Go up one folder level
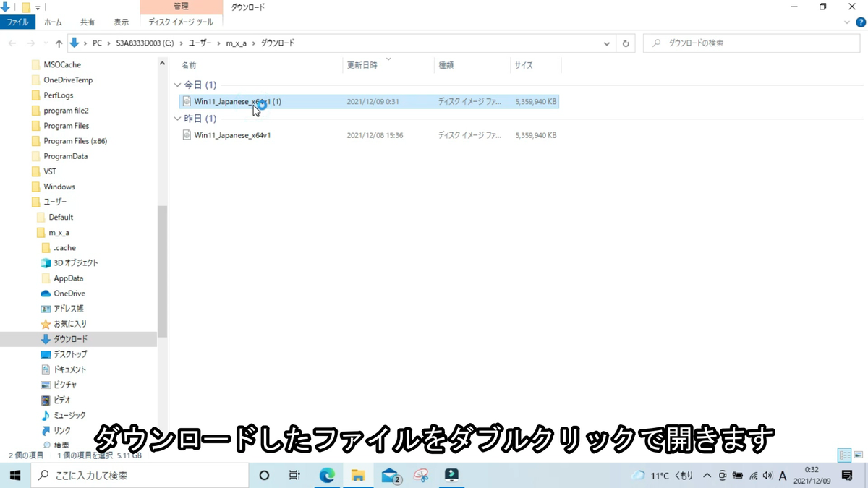The height and width of the screenshot is (488, 868). tap(59, 43)
